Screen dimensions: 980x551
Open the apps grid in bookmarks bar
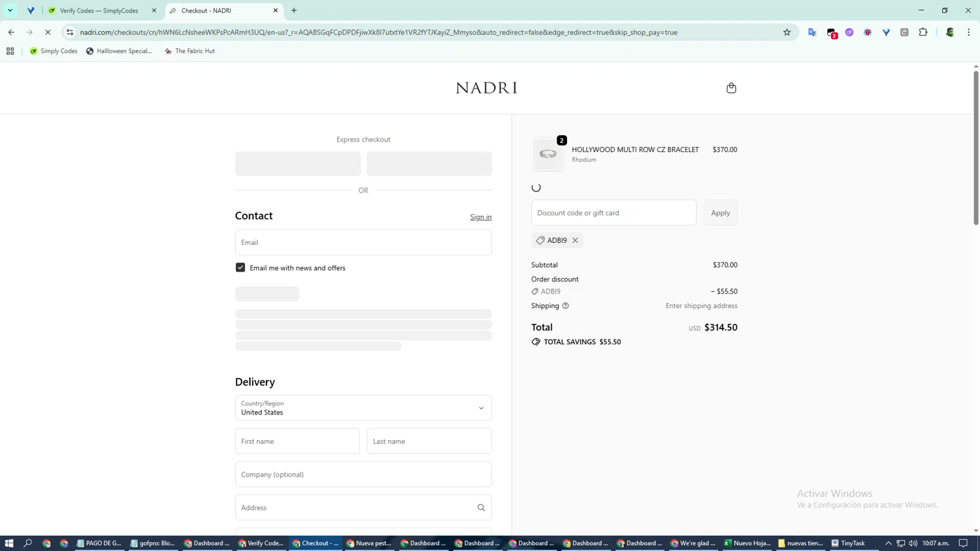point(10,51)
